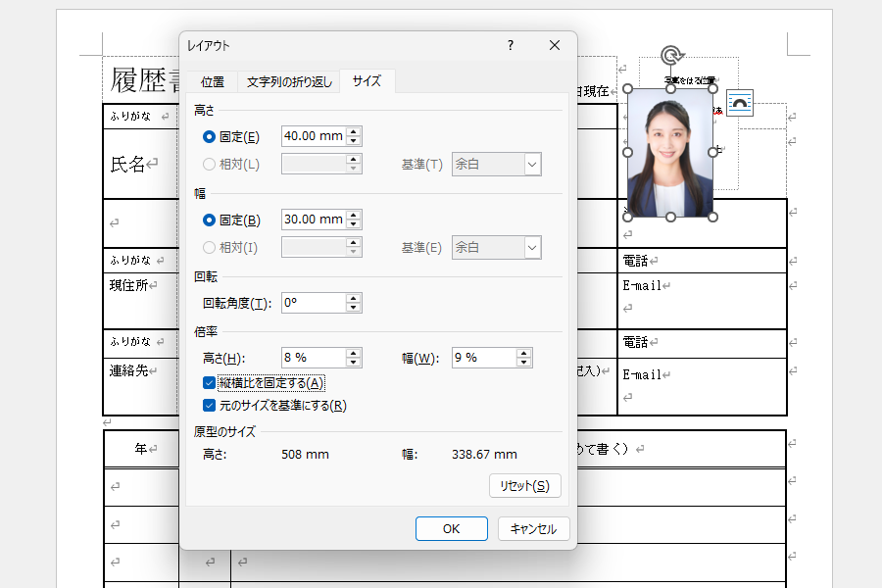This screenshot has height=588, width=882.
Task: Click the Help question mark in the dialog
Action: (510, 45)
